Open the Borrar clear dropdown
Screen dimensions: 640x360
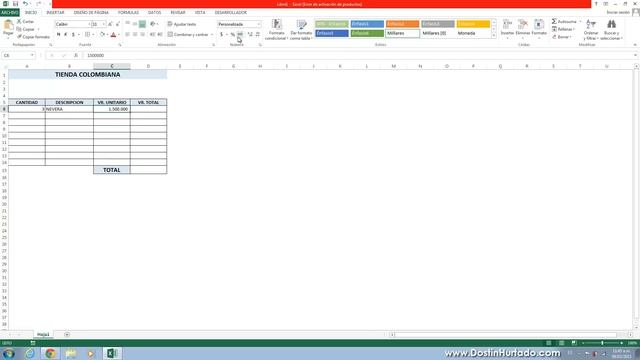pos(562,37)
